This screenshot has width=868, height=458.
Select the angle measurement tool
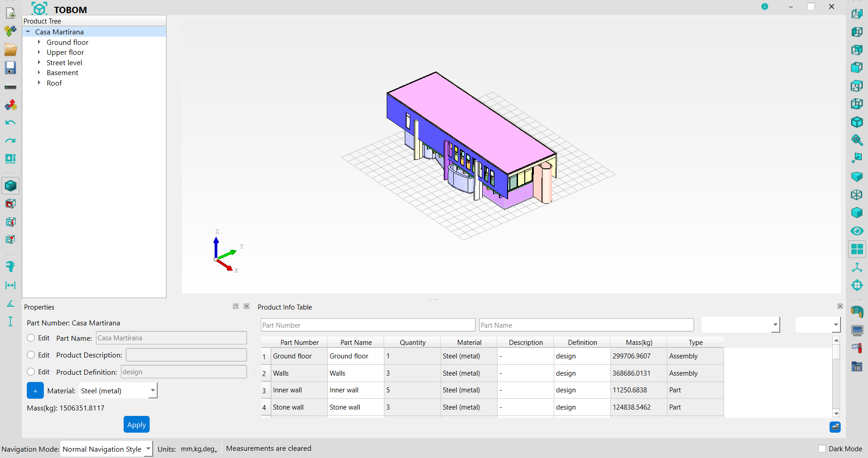[x=10, y=303]
